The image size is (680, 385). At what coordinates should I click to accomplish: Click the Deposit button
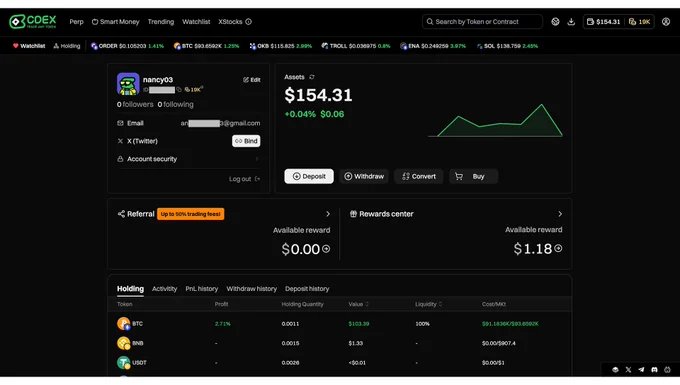click(x=309, y=176)
